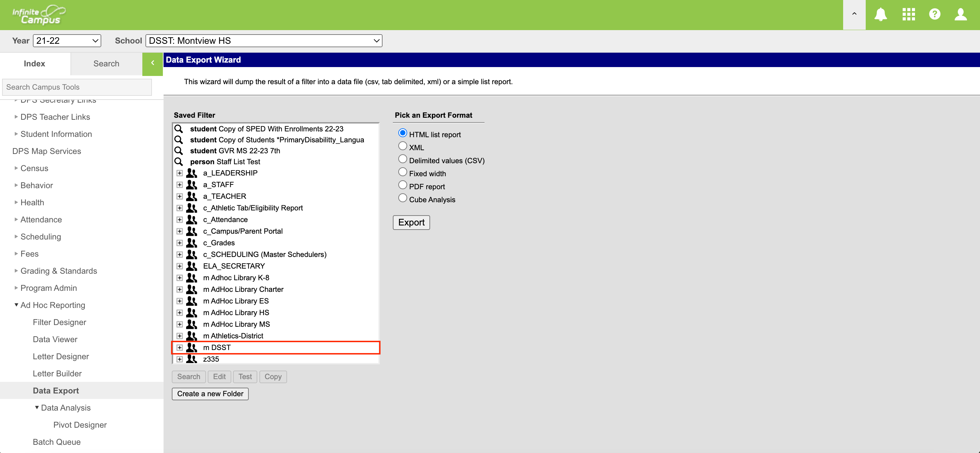Viewport: 980px width, 453px height.
Task: Expand Grading & Standards in sidebar
Action: coord(16,271)
